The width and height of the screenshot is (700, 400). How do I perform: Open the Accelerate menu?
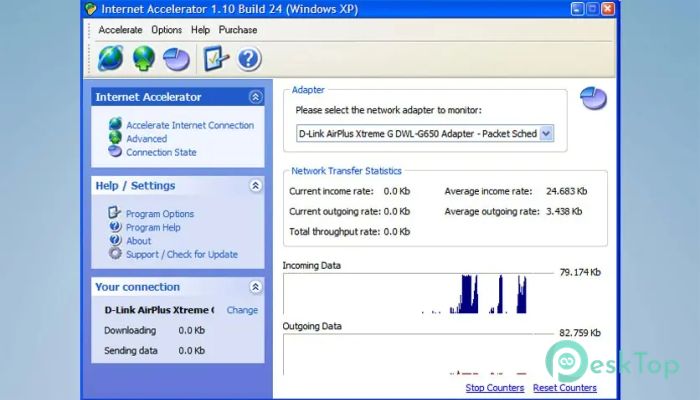pos(120,30)
